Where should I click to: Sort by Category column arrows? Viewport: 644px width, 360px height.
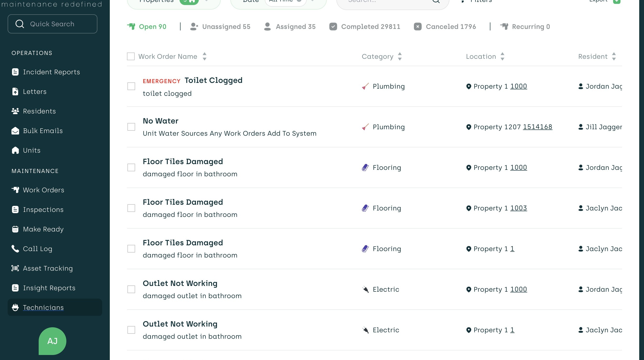[400, 57]
